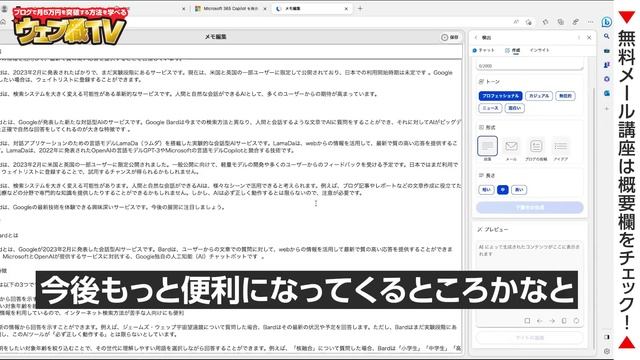Select the アイデア format
640x360 pixels.
(561, 149)
